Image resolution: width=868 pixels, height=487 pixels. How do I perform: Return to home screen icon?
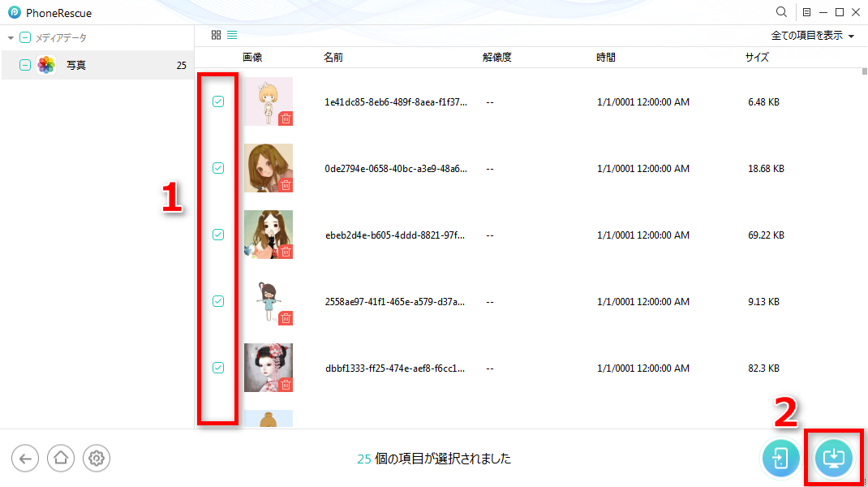tap(60, 459)
